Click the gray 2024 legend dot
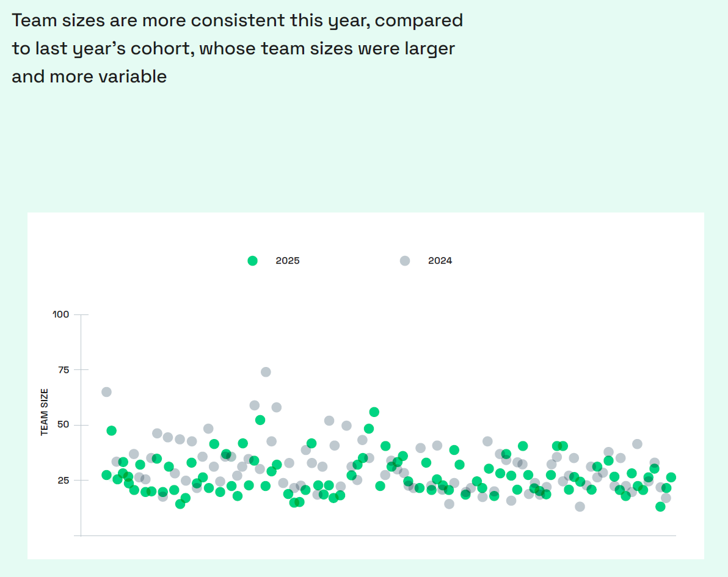The image size is (728, 577). 405,261
